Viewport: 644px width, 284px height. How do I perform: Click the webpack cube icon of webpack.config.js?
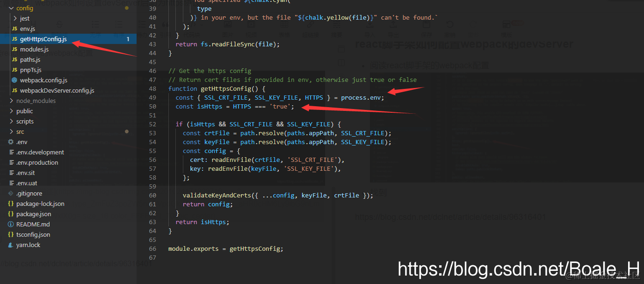(14, 80)
